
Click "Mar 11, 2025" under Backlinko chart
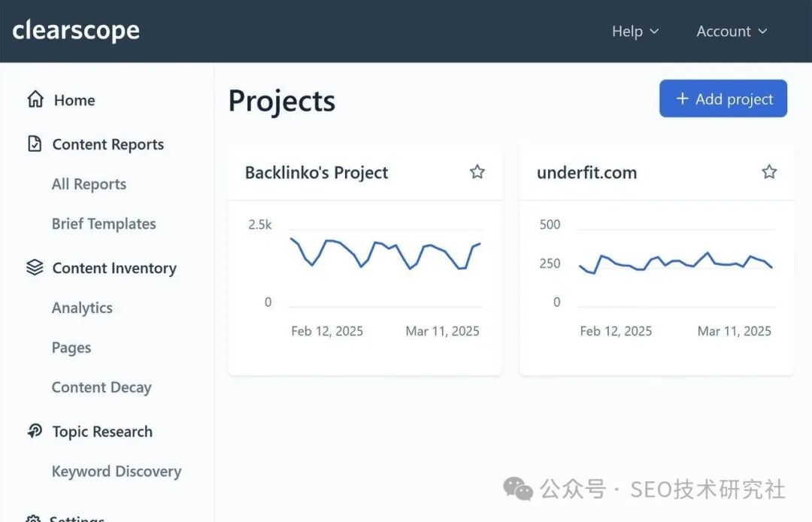click(x=442, y=331)
